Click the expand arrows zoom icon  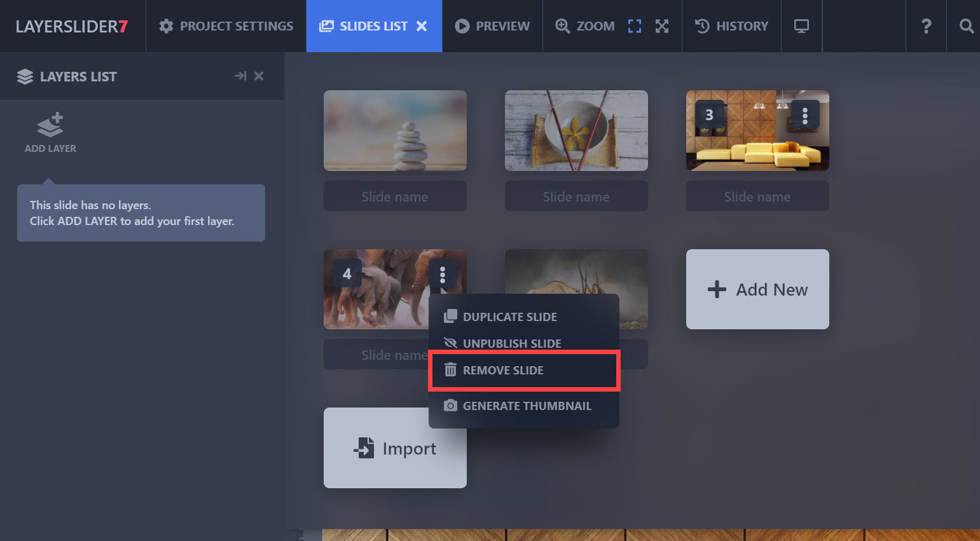662,26
